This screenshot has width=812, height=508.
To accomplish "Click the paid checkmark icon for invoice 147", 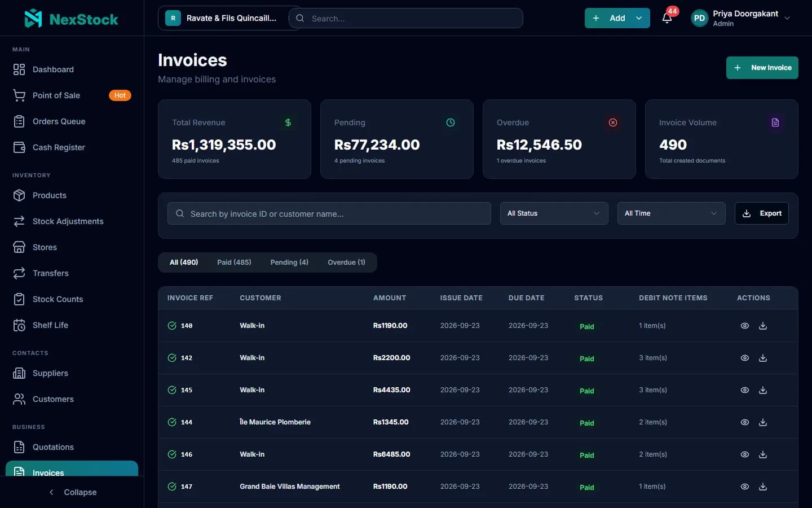I will point(172,487).
